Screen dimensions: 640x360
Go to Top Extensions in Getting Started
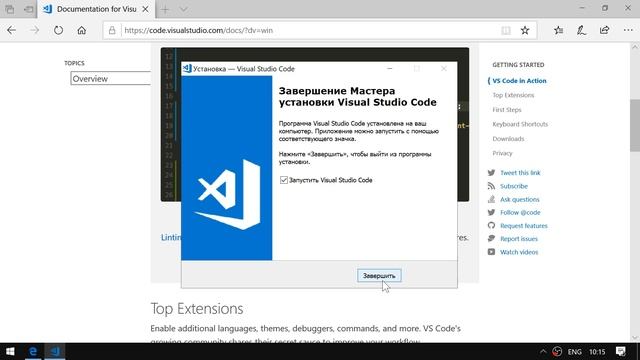coord(513,95)
